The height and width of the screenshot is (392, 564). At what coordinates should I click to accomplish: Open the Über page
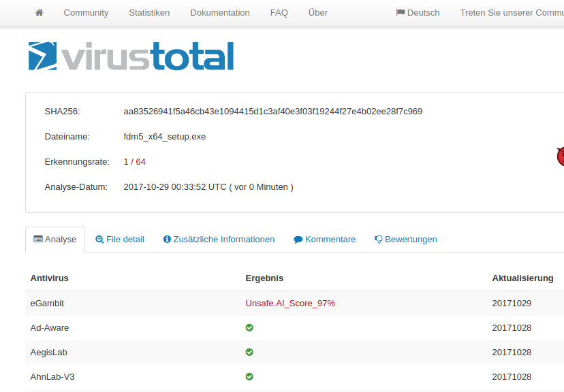click(318, 12)
